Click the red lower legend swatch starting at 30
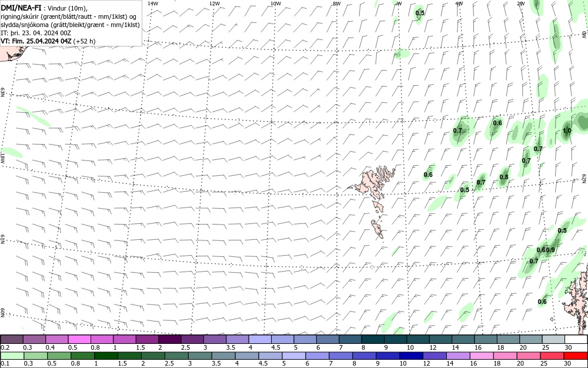Image resolution: width=588 pixels, height=368 pixels. click(575, 356)
